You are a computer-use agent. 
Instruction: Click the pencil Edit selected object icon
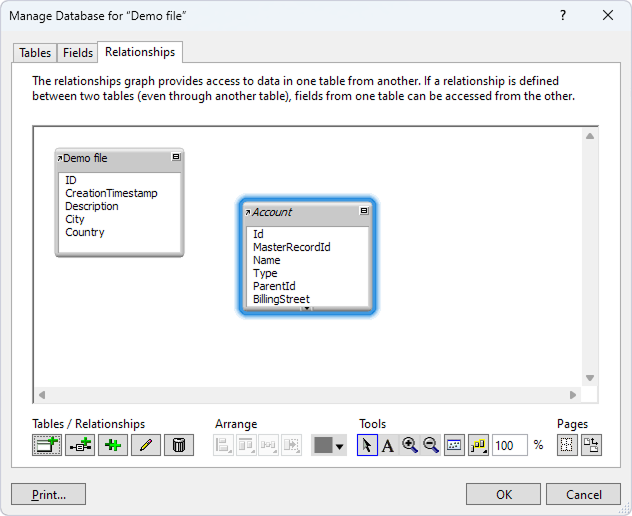[146, 445]
